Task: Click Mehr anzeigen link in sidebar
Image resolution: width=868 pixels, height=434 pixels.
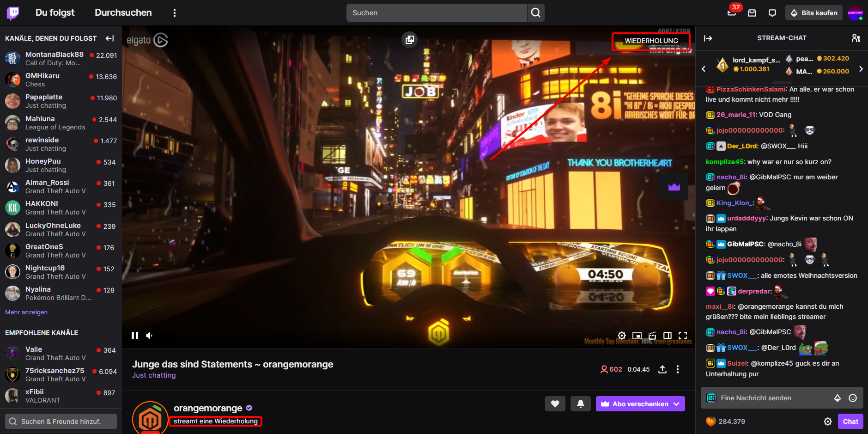Action: tap(26, 312)
